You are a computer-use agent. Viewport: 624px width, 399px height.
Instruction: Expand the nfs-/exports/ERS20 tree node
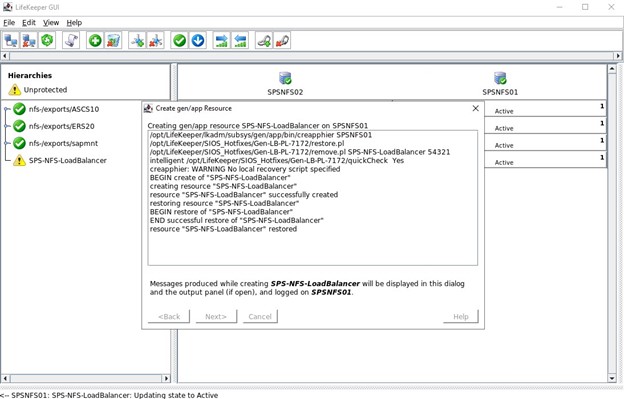[x=7, y=126]
